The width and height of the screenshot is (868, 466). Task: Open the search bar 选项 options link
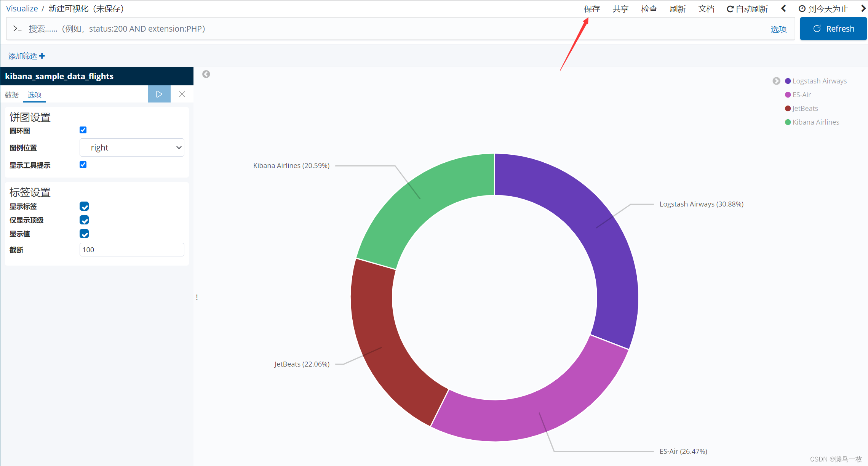pyautogui.click(x=778, y=29)
